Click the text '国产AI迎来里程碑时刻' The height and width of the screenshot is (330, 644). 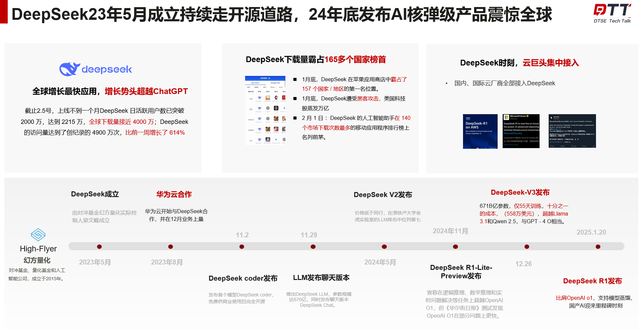coord(596,305)
